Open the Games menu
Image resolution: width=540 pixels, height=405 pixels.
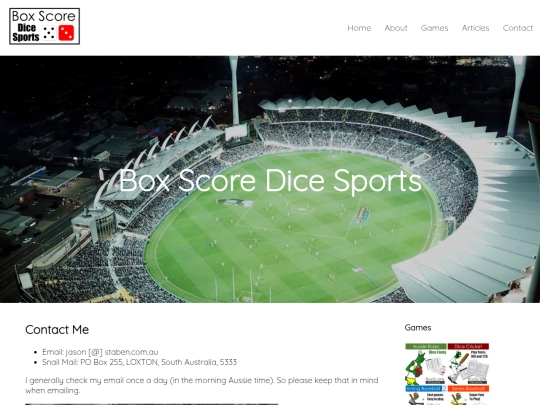tap(434, 28)
